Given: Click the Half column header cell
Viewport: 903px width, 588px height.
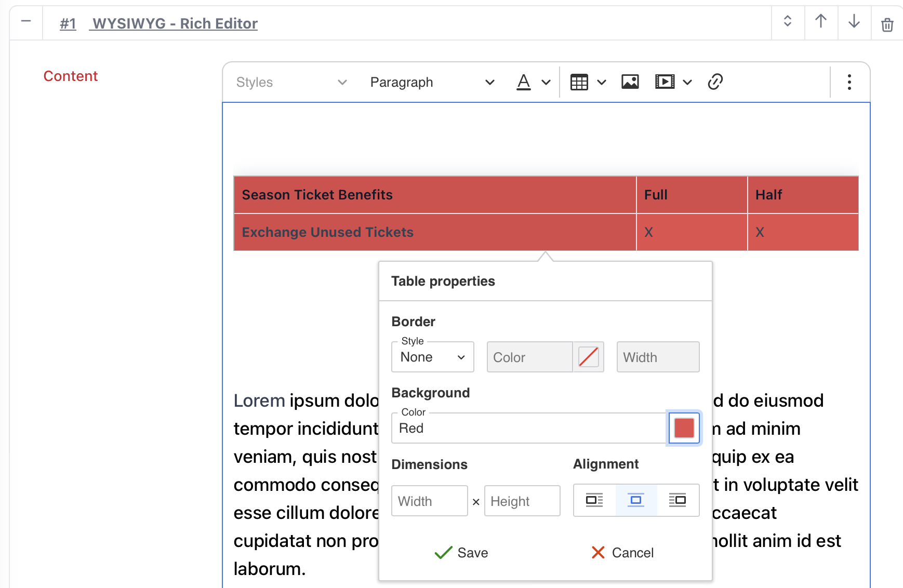Looking at the screenshot, I should (803, 195).
